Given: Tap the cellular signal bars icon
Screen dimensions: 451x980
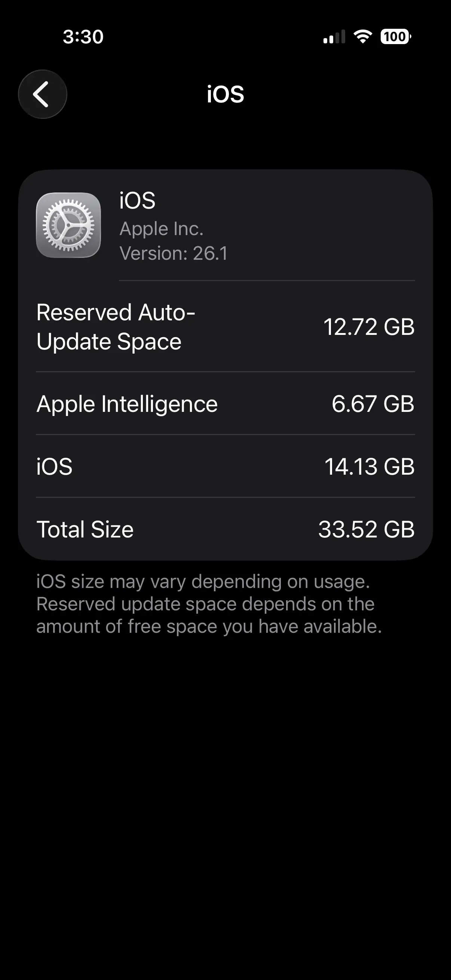Looking at the screenshot, I should coord(334,37).
